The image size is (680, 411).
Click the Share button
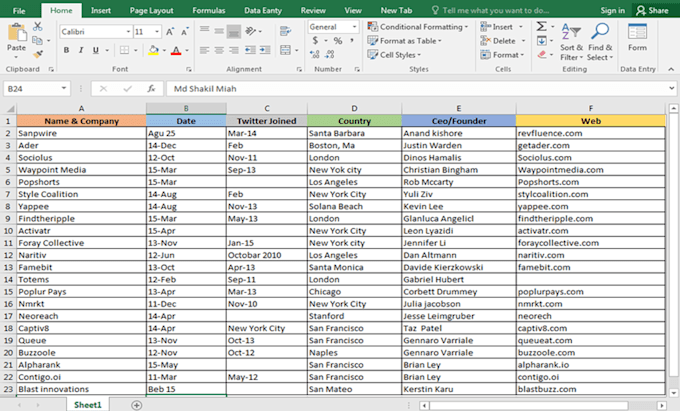653,10
